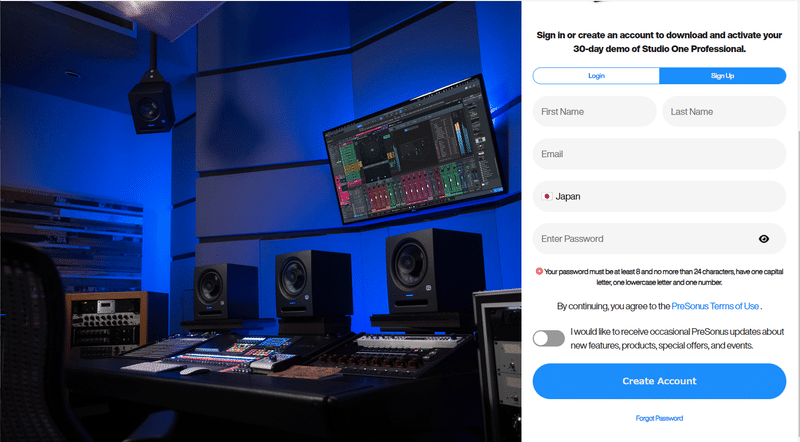The image size is (800, 442).
Task: Show password with the eye icon
Action: tap(764, 239)
